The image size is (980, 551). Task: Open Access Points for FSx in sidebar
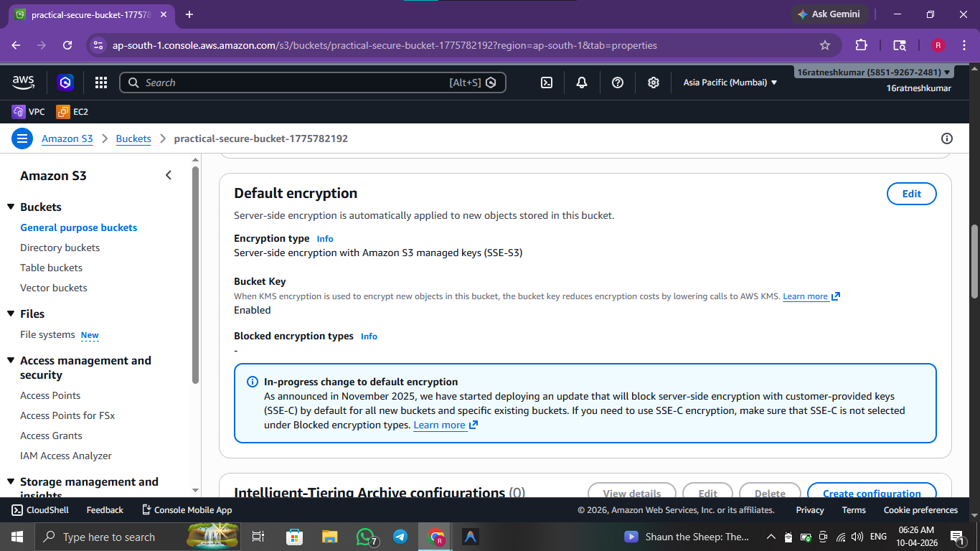click(67, 415)
